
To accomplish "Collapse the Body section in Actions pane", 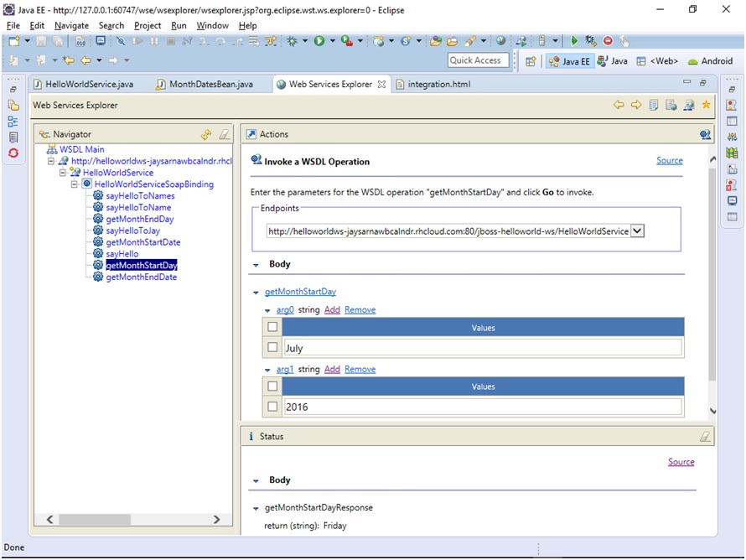I will (256, 264).
